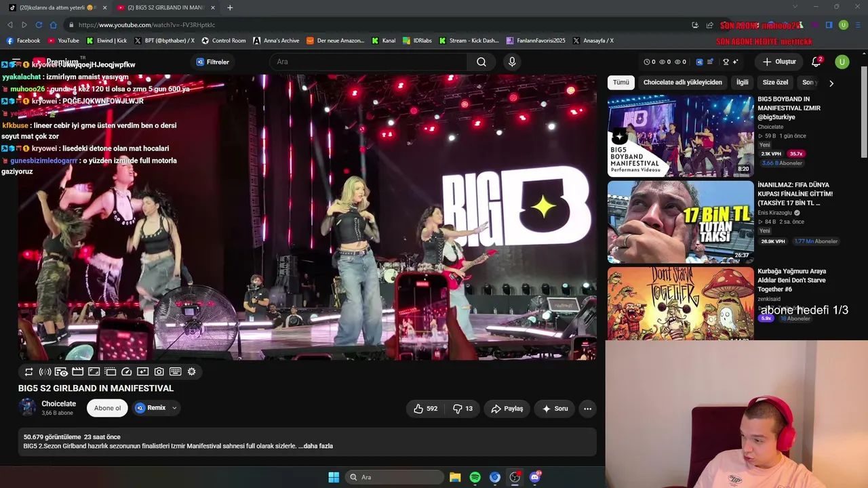
Task: Expand description with ...daha fazla
Action: [315, 446]
